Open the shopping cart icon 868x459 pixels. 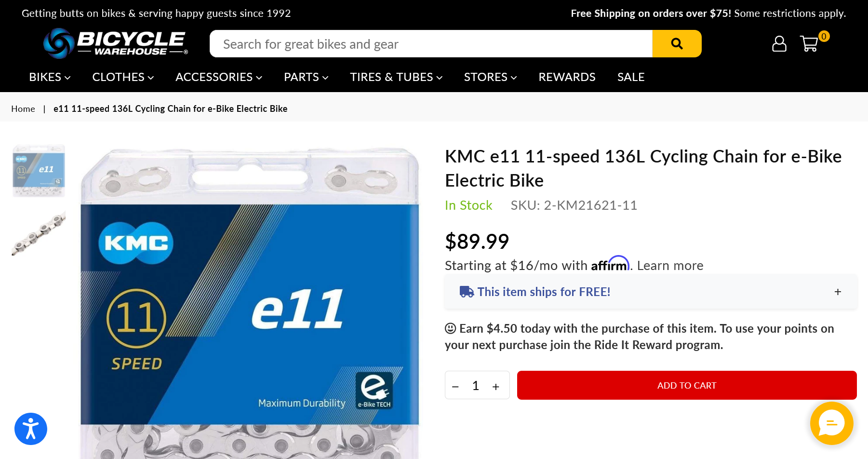pos(810,44)
